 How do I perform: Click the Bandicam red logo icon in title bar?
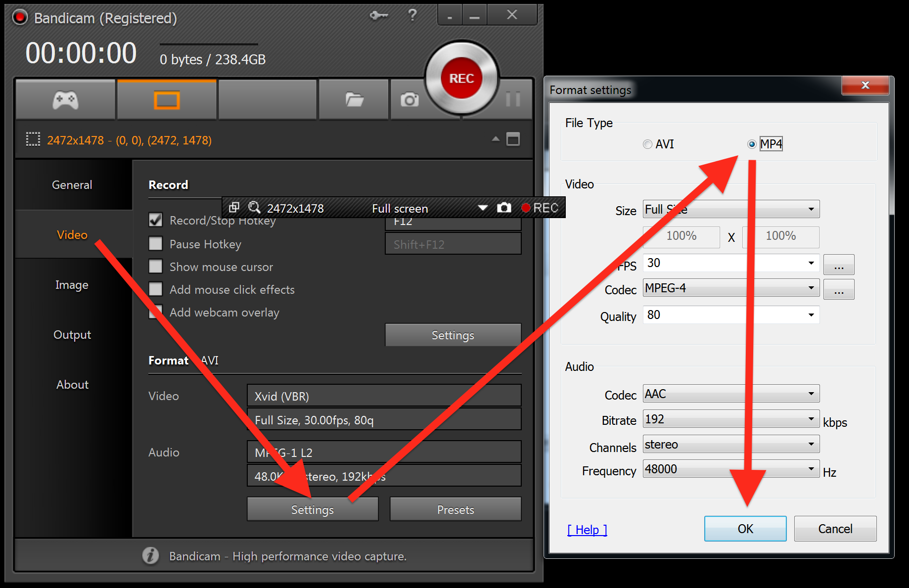20,17
